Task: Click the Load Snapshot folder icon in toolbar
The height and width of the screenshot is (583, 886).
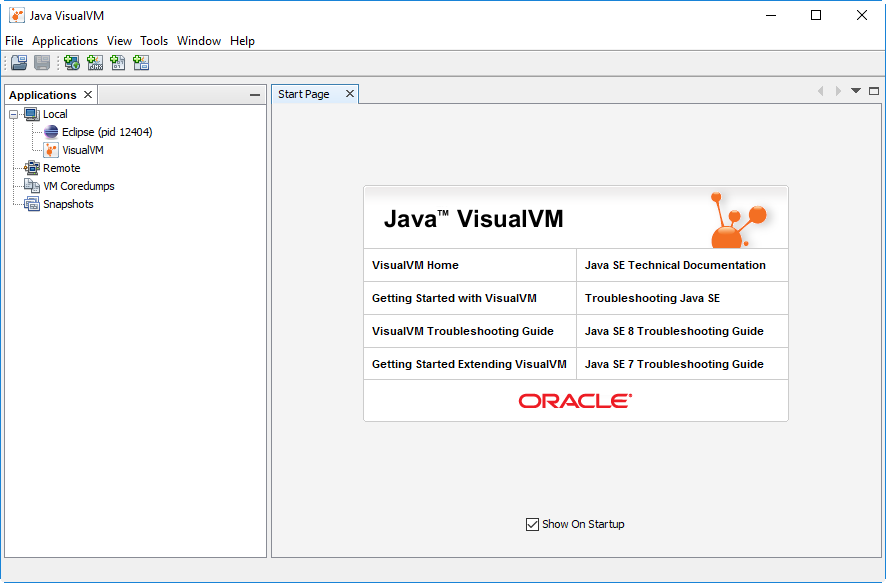Action: 19,63
